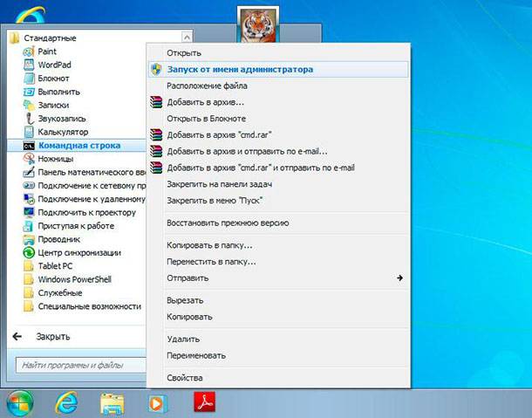
Task: Choose Вырезать in the context menu
Action: point(278,300)
